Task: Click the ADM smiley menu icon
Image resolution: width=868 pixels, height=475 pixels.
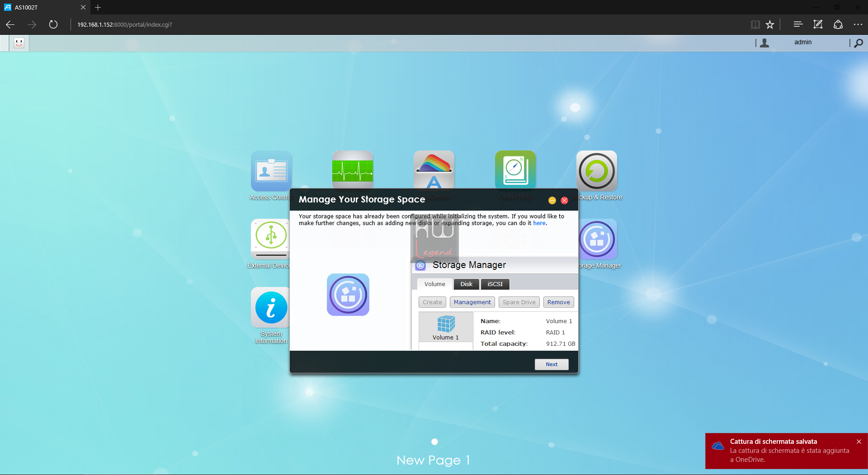Action: [x=19, y=43]
